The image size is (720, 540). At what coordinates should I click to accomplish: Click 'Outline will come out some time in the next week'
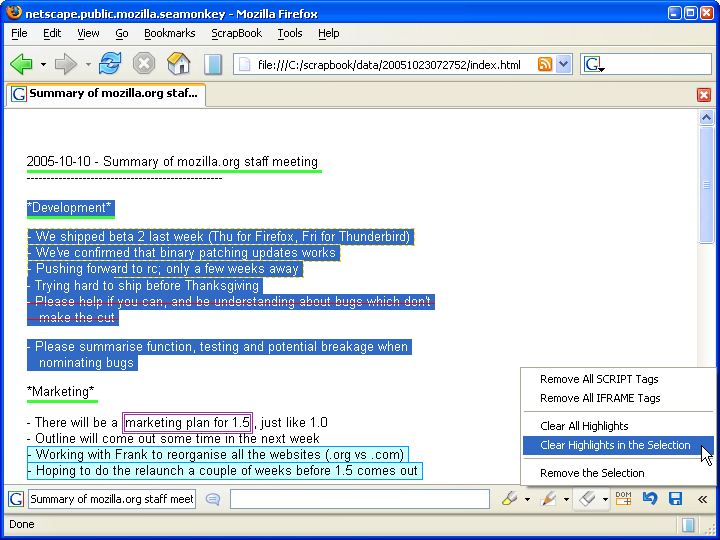pyautogui.click(x=177, y=439)
